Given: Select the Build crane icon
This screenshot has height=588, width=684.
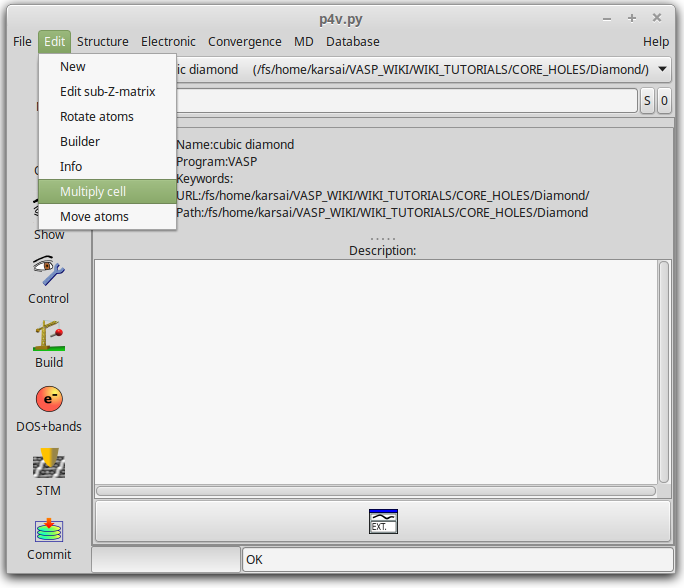Looking at the screenshot, I should click(48, 336).
